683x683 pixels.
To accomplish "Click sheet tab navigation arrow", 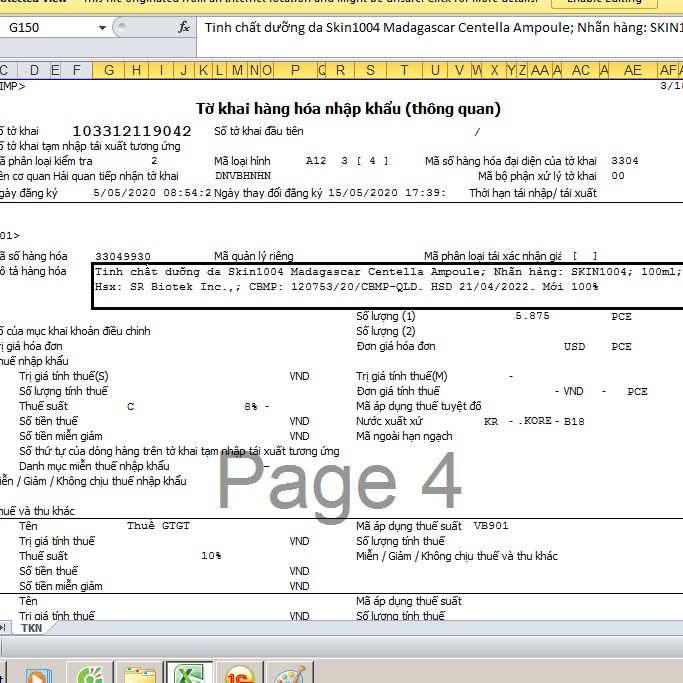I will (3, 628).
